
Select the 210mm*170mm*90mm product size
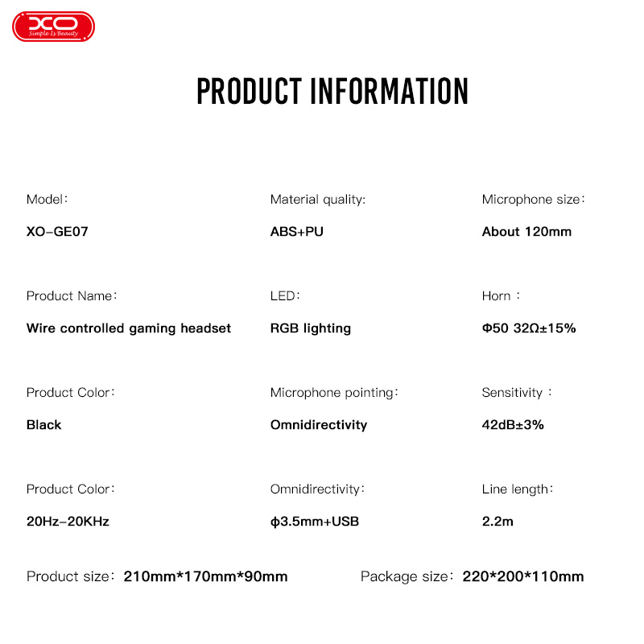pyautogui.click(x=205, y=576)
